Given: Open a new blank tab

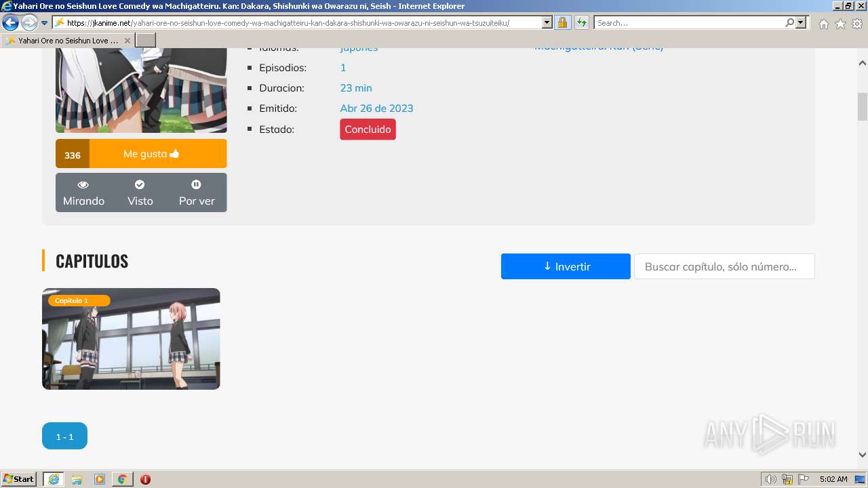Looking at the screenshot, I should click(x=146, y=41).
